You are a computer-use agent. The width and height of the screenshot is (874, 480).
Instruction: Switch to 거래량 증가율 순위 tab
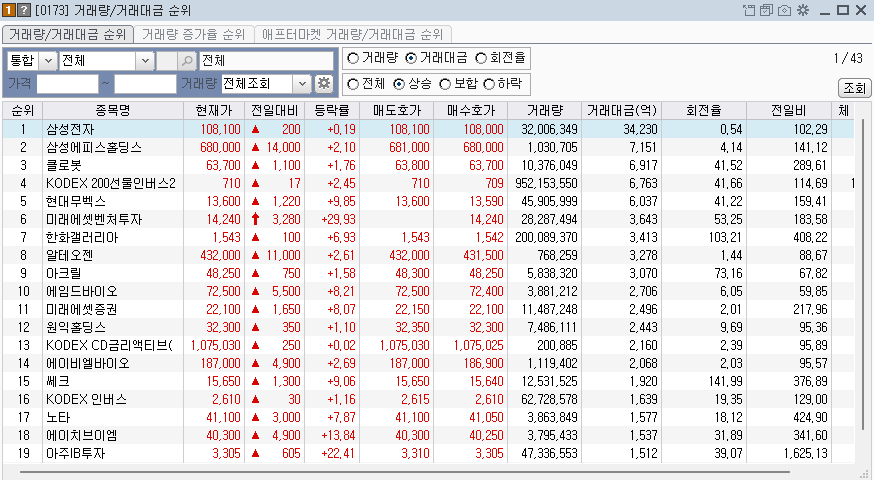click(193, 35)
